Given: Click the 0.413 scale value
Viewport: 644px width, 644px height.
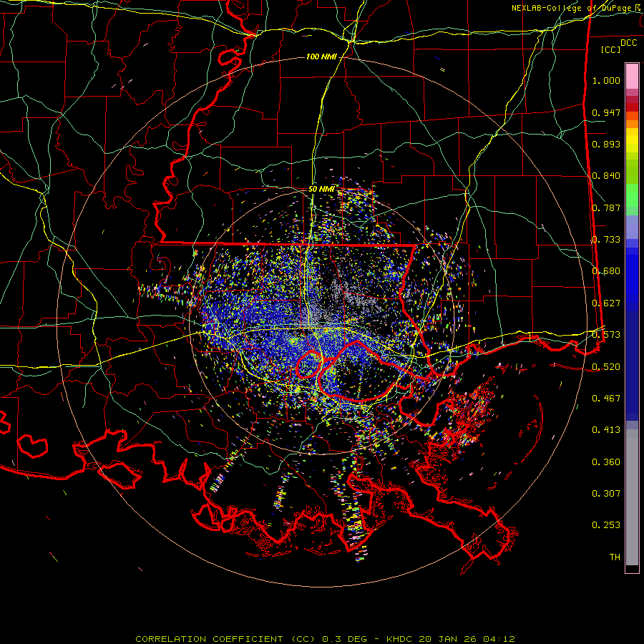Looking at the screenshot, I should (x=606, y=430).
